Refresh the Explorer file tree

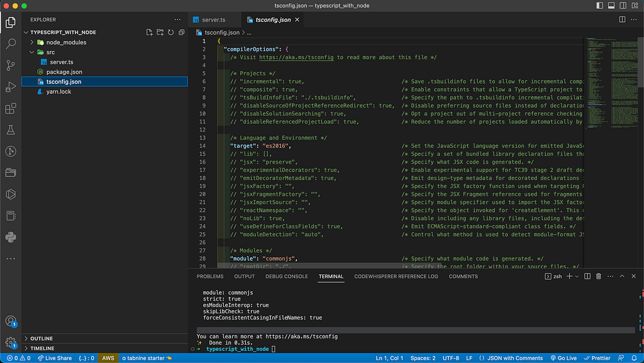(171, 33)
